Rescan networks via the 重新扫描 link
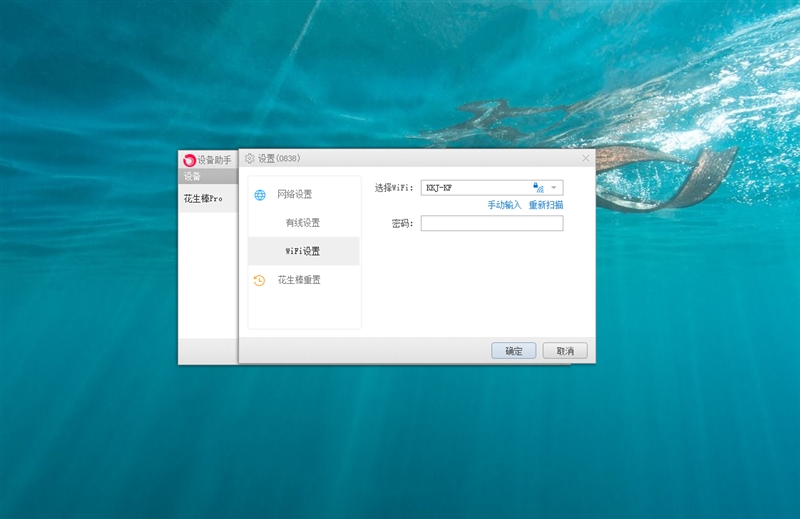Screen dimensions: 800x519 point(546,205)
